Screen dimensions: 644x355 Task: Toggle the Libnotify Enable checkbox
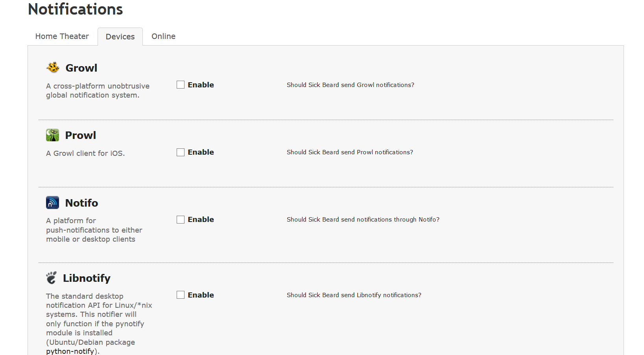pyautogui.click(x=181, y=295)
